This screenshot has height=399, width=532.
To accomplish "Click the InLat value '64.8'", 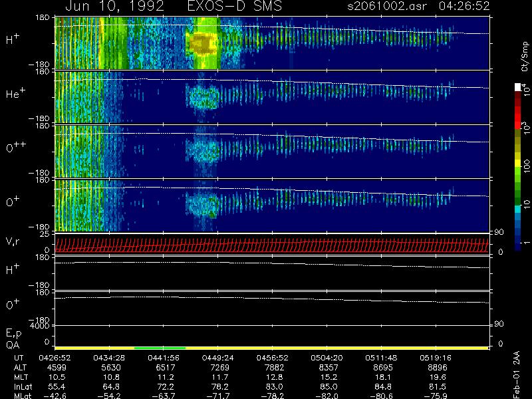I will point(111,386).
